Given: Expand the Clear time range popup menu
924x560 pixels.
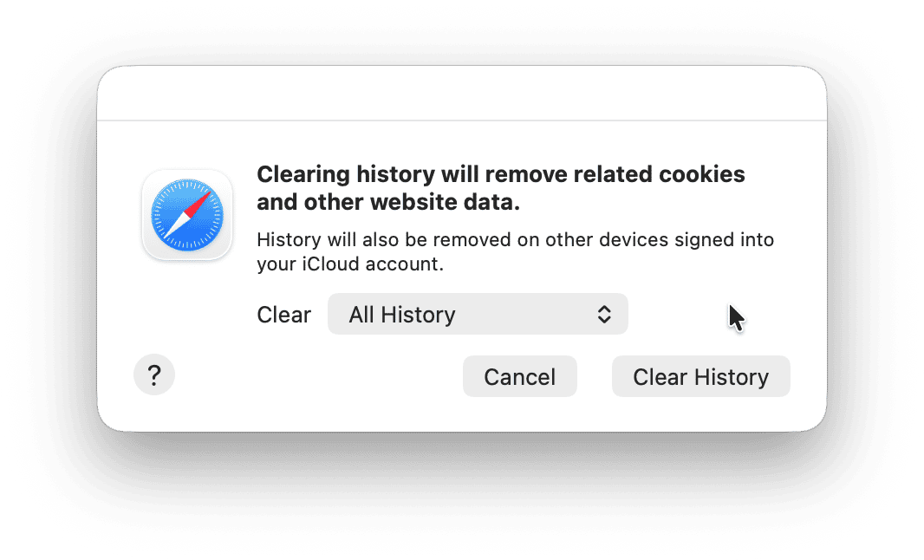Looking at the screenshot, I should [478, 314].
